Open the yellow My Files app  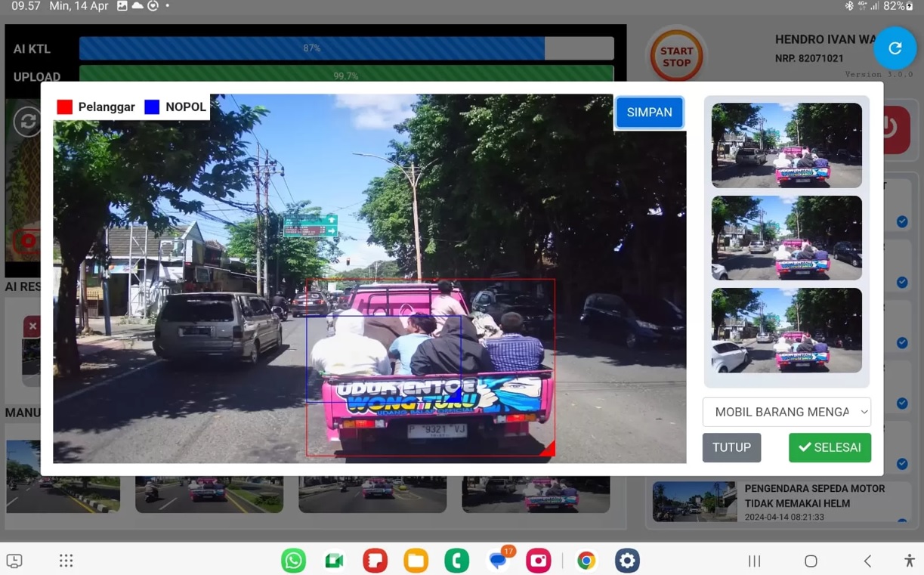(x=416, y=561)
